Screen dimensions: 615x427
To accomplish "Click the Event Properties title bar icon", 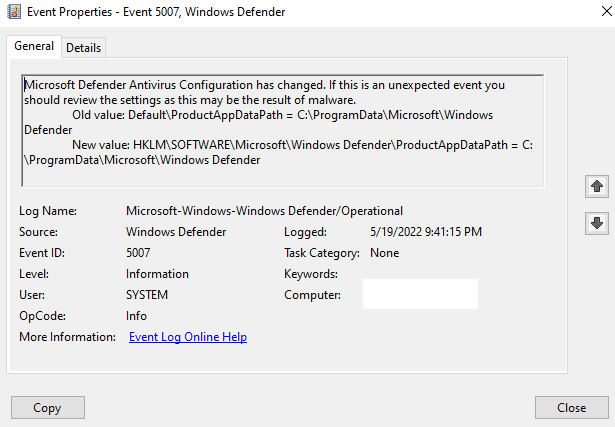I will coord(14,12).
